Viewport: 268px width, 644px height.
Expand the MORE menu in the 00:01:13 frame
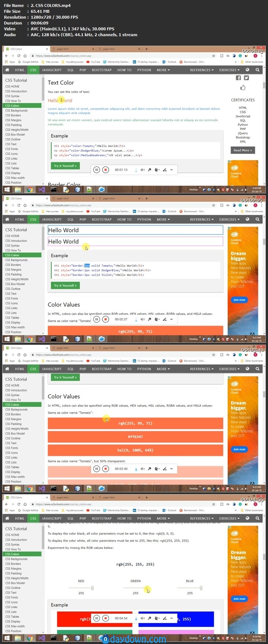coord(163,70)
